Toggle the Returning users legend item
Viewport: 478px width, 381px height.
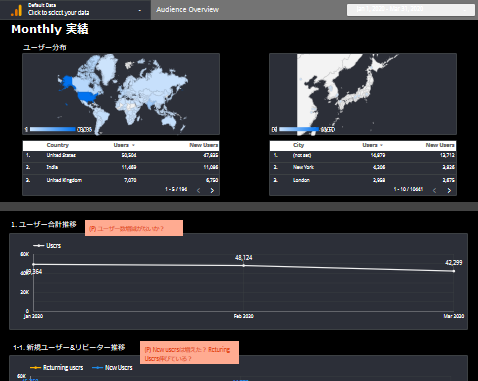coord(57,368)
